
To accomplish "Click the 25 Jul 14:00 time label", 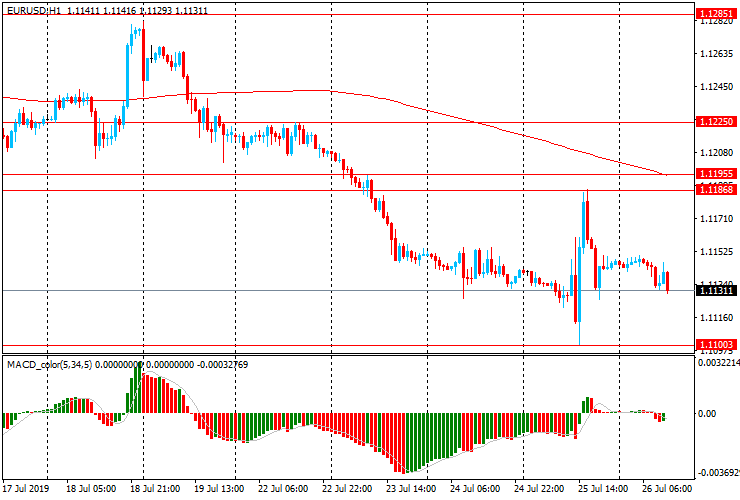I will pos(603,488).
